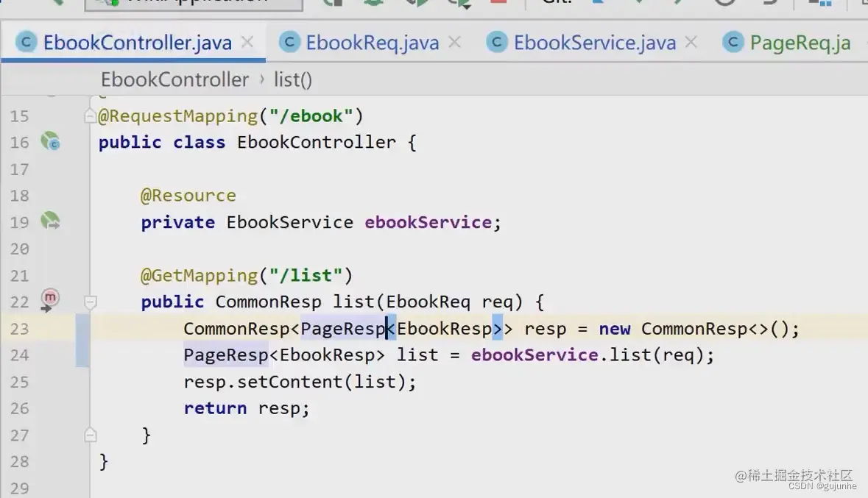Click the EbookController class name on line 16
The height and width of the screenshot is (498, 868).
click(317, 142)
